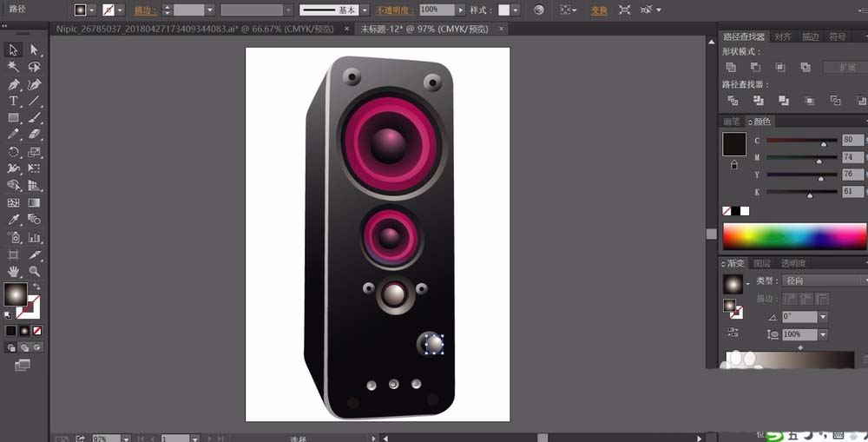The width and height of the screenshot is (868, 442).
Task: Select the Column Graph tool
Action: [x=35, y=238]
